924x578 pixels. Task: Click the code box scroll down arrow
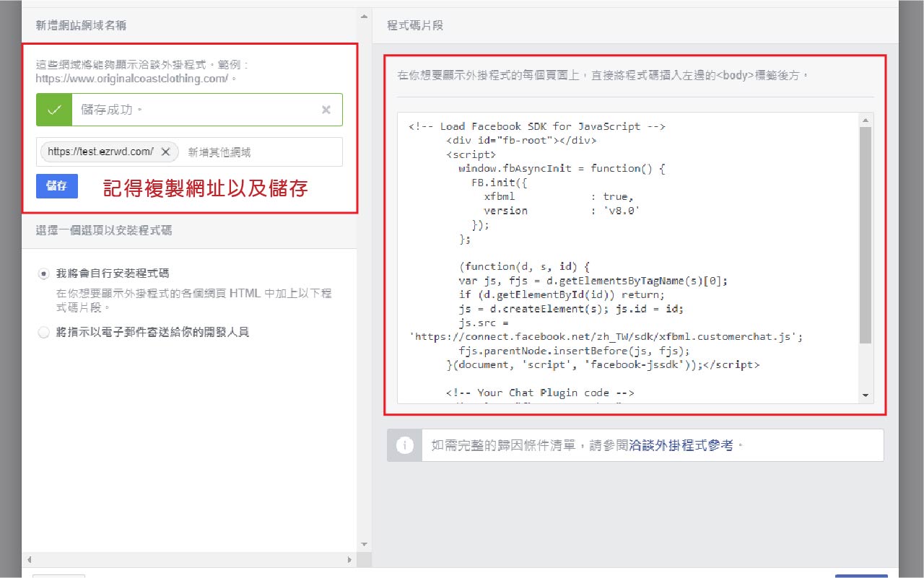(866, 395)
